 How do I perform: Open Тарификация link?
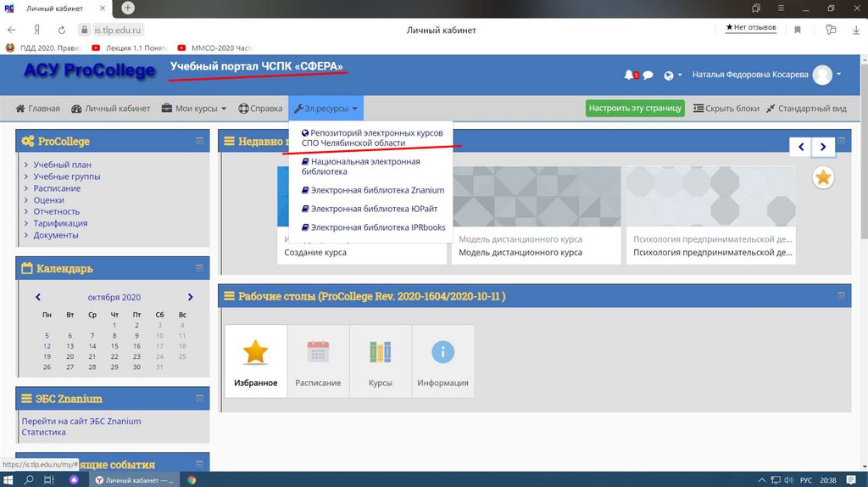pos(60,223)
